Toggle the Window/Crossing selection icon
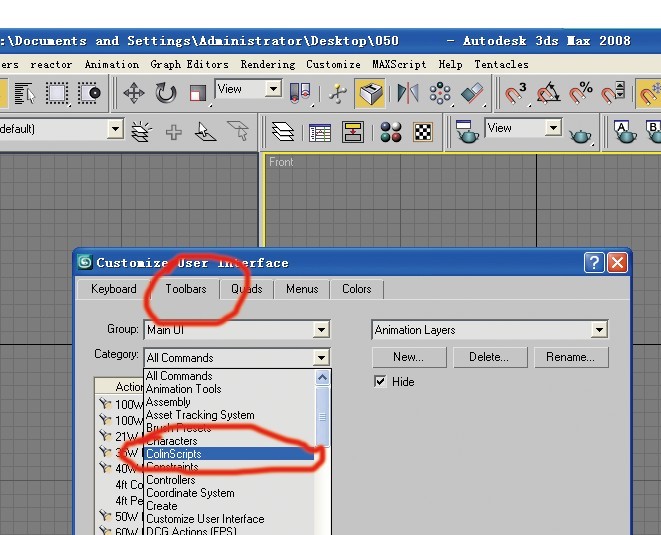The width and height of the screenshot is (661, 535). coord(89,93)
